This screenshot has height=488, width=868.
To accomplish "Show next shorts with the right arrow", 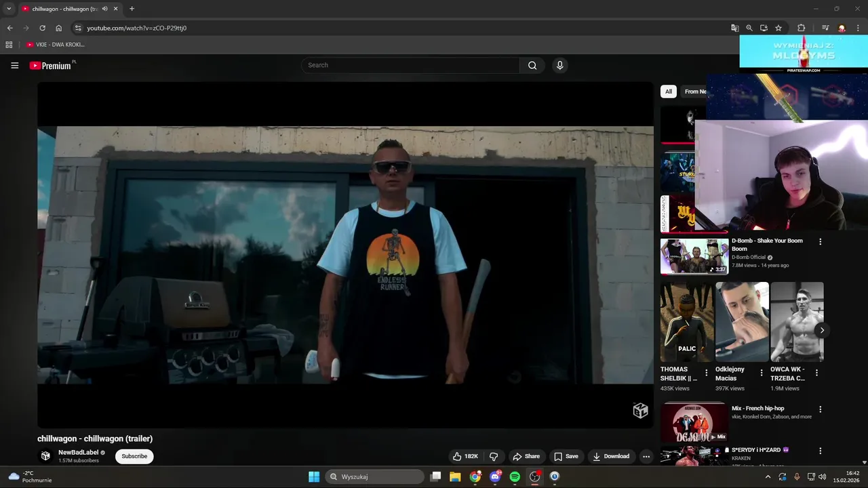I will [x=822, y=330].
